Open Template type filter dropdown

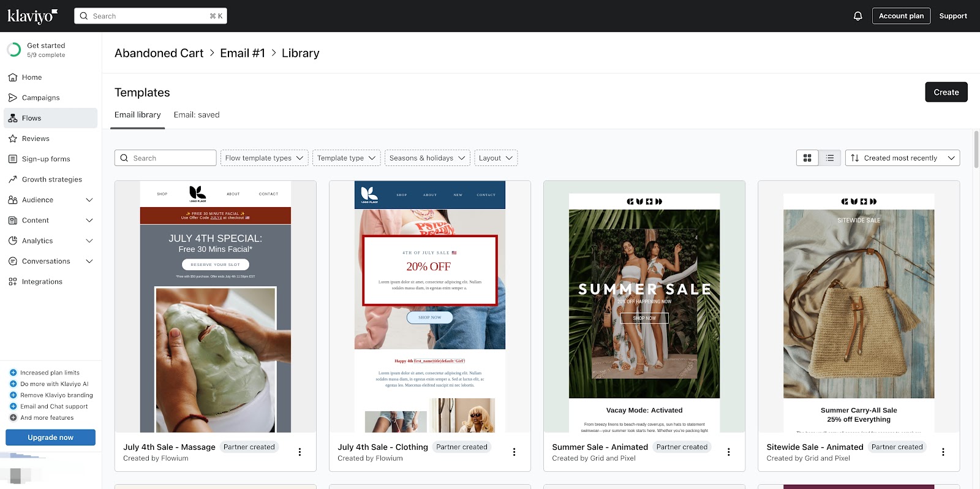point(347,158)
